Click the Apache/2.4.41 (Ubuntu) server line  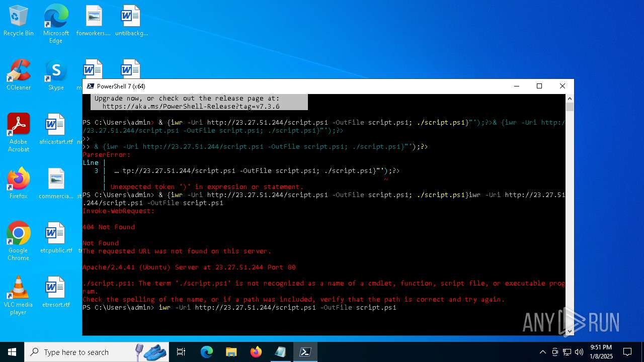(x=189, y=267)
